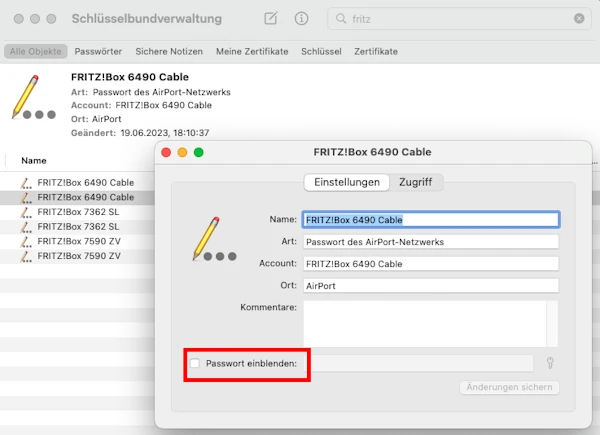Click inside the fritz search field
This screenshot has height=435, width=600.
[459, 18]
